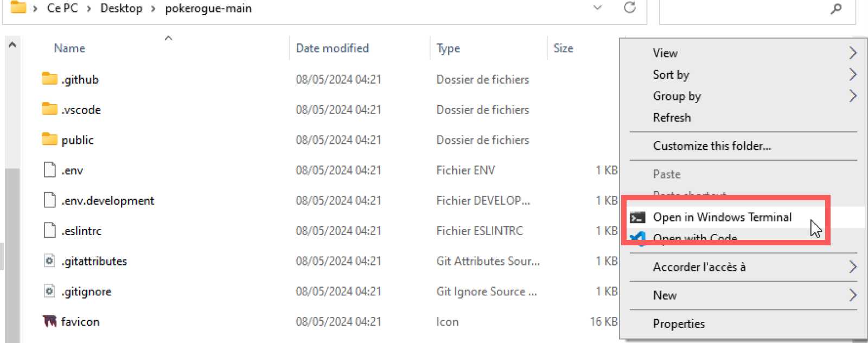Expand the Group by submenu arrow

[852, 96]
